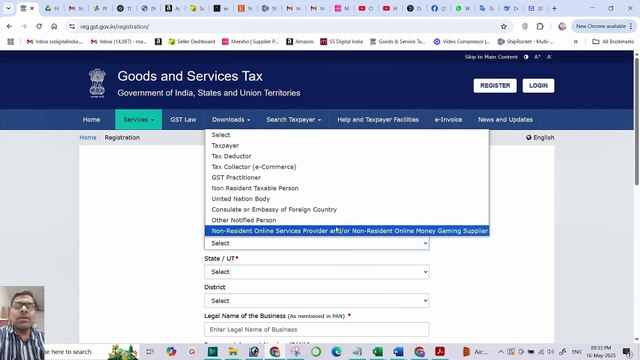Open the tab search dropdown arrow

[8, 8]
